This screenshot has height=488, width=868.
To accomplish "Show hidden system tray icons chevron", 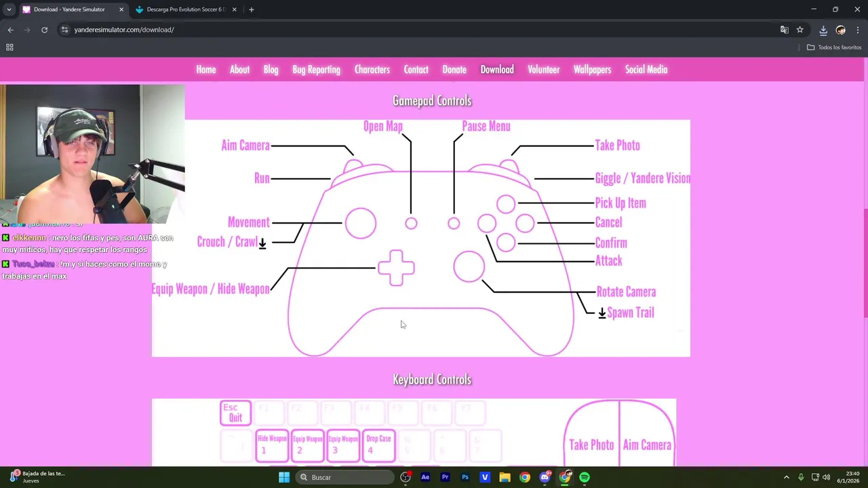I will click(787, 477).
